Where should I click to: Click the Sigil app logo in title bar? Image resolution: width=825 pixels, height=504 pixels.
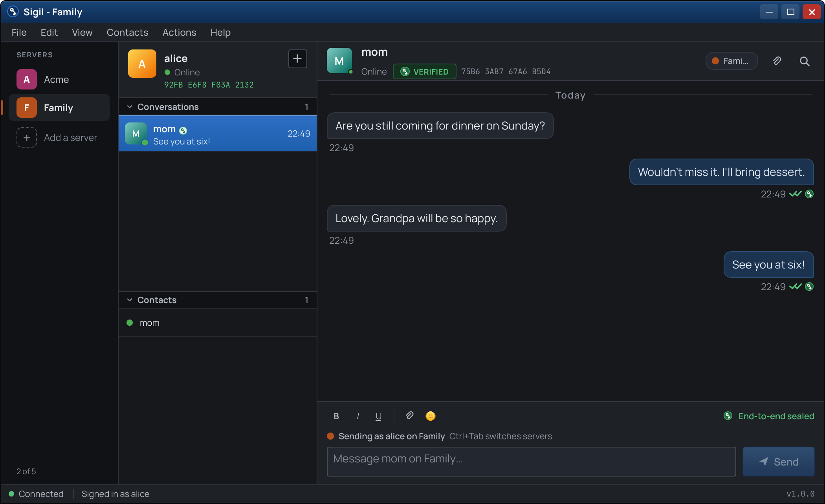pos(13,12)
